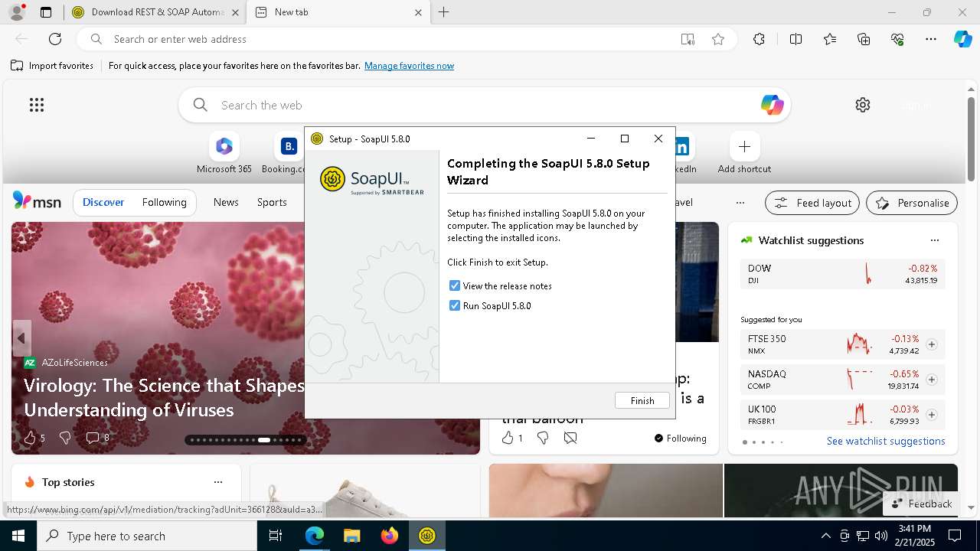
Task: Open DOW stock row
Action: point(842,274)
